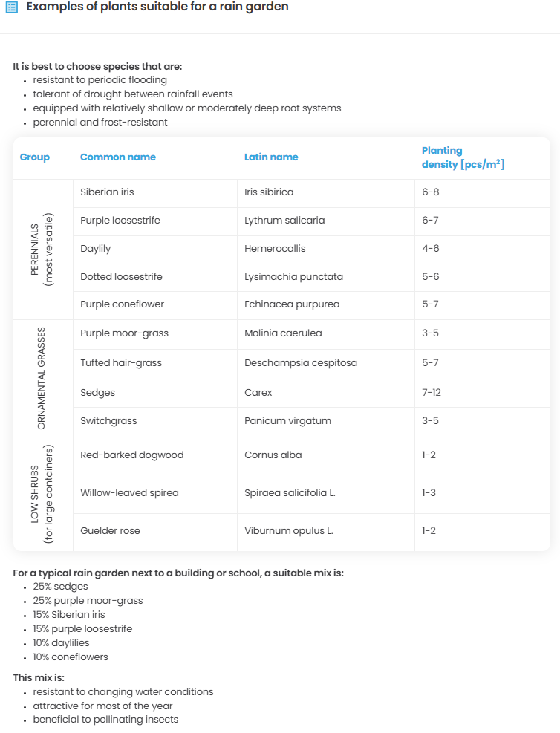Click the list icon beside the page title
The image size is (560, 733).
tap(12, 7)
